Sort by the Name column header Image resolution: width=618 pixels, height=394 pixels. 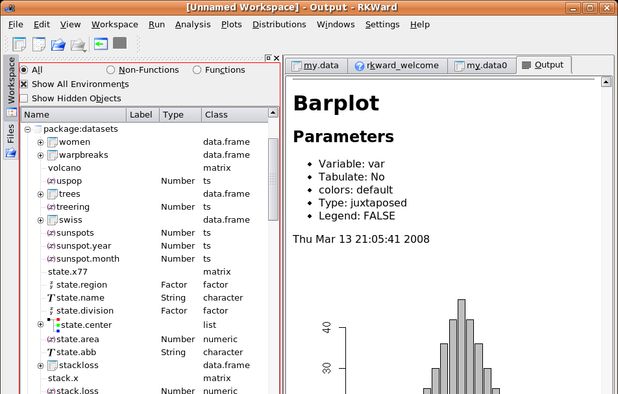74,115
